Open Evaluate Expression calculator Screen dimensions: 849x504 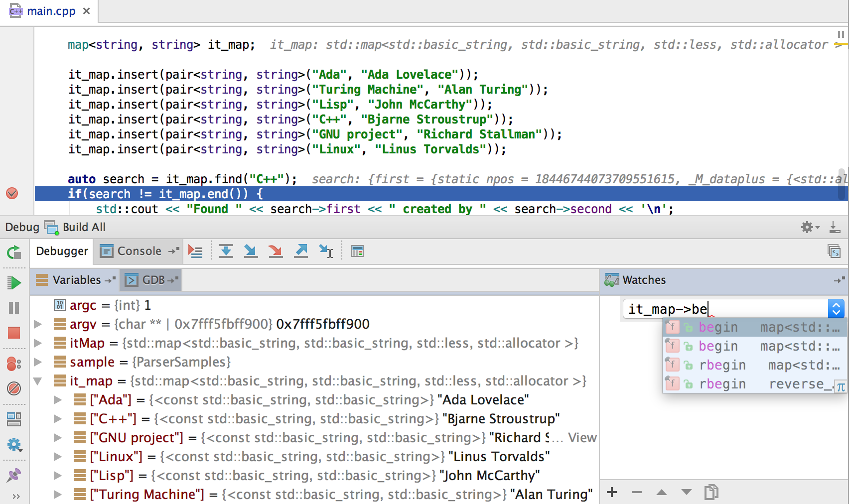[x=357, y=252]
